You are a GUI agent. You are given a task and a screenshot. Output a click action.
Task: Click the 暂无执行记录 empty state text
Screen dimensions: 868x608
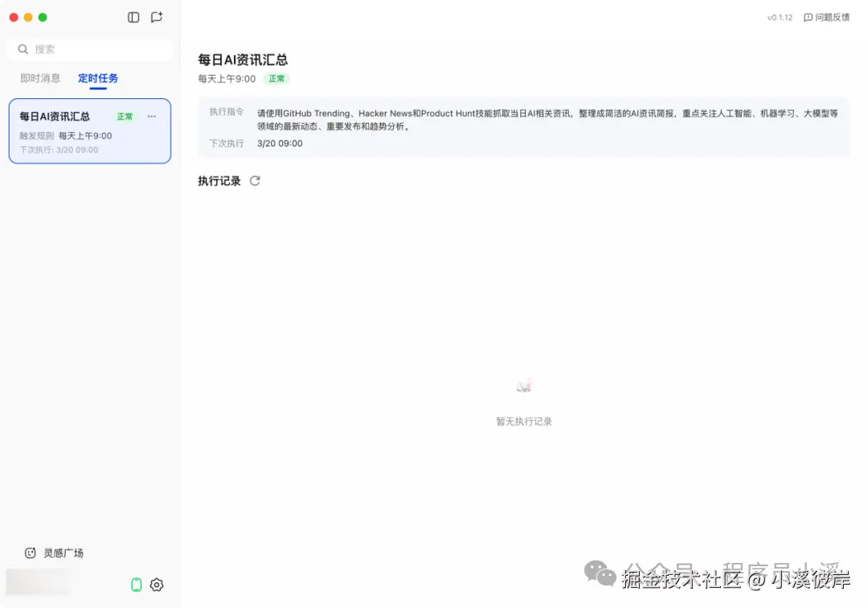[x=524, y=421]
